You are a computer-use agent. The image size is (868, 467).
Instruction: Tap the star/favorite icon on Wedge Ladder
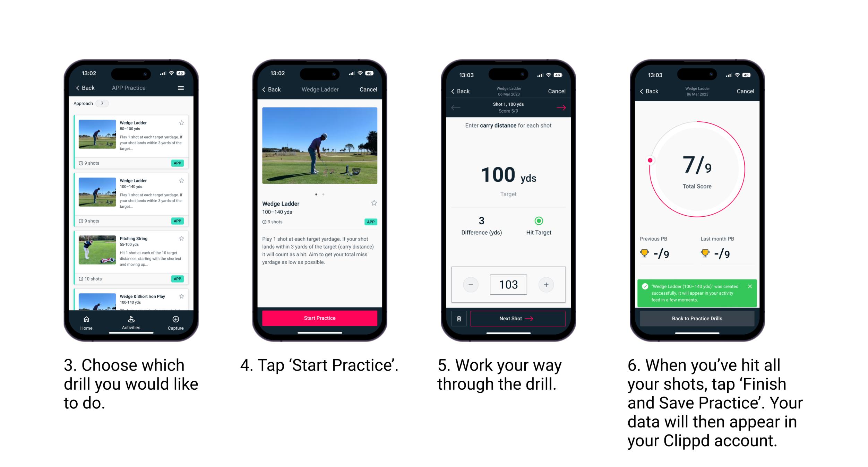tap(183, 122)
